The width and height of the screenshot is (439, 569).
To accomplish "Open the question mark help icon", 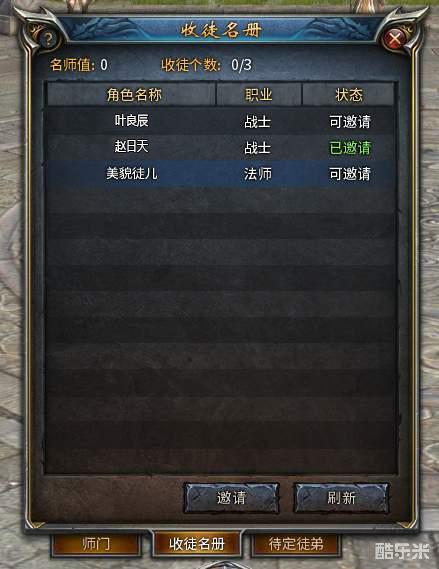I will click(48, 39).
